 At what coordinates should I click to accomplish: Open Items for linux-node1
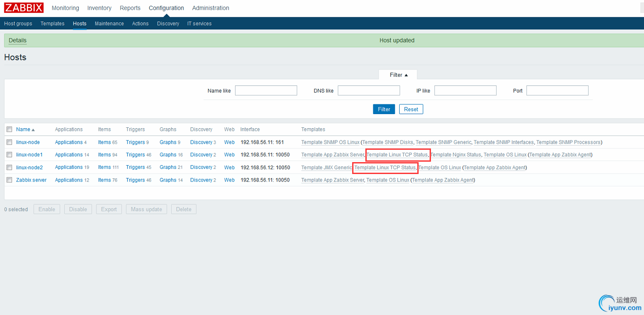104,155
